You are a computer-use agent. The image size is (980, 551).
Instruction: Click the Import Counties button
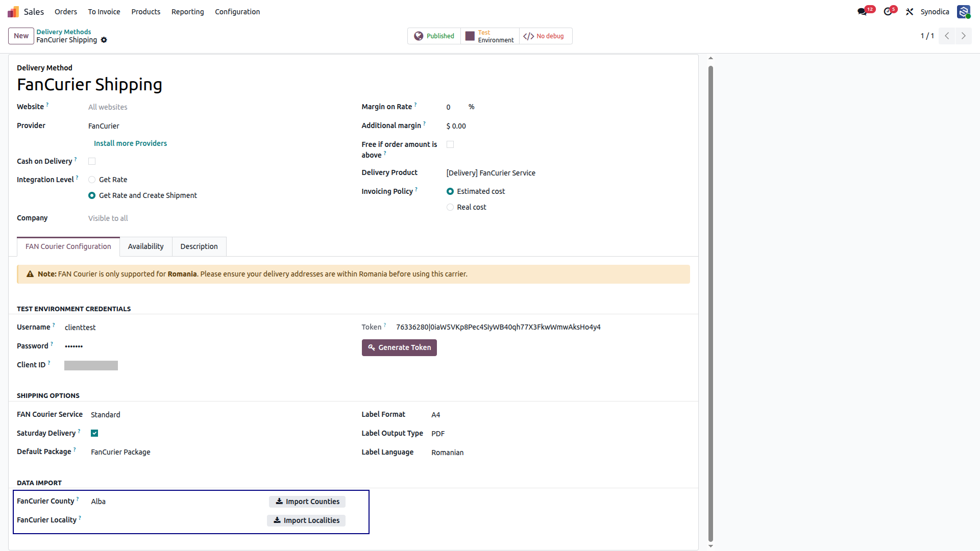click(x=307, y=502)
